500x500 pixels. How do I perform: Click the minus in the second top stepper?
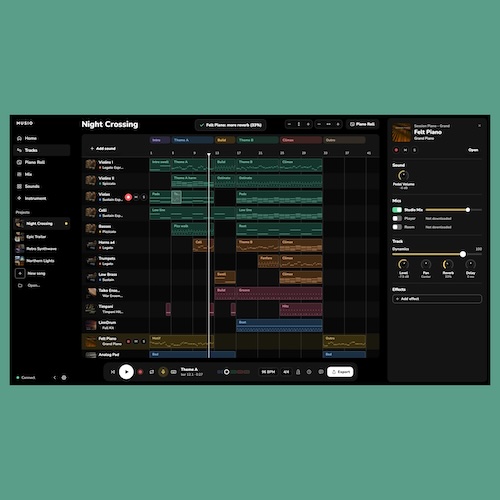tap(319, 124)
